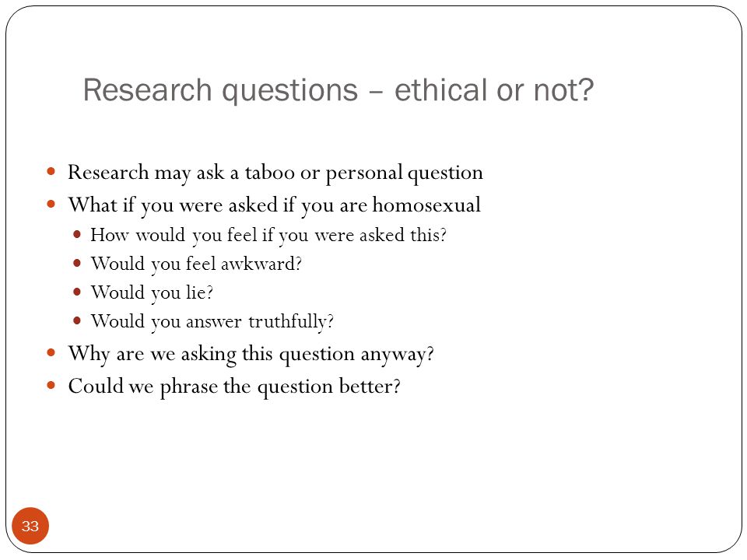Screen dimensions: 747x560
Task: Click the text 'What if you were asked if you are homosexual'
Action: point(275,205)
